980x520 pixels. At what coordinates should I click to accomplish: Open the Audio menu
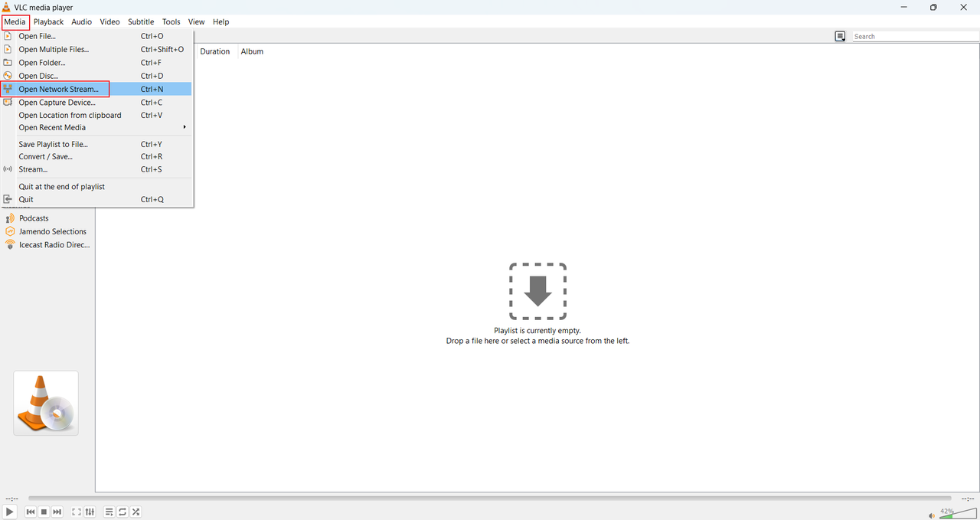[x=82, y=21]
